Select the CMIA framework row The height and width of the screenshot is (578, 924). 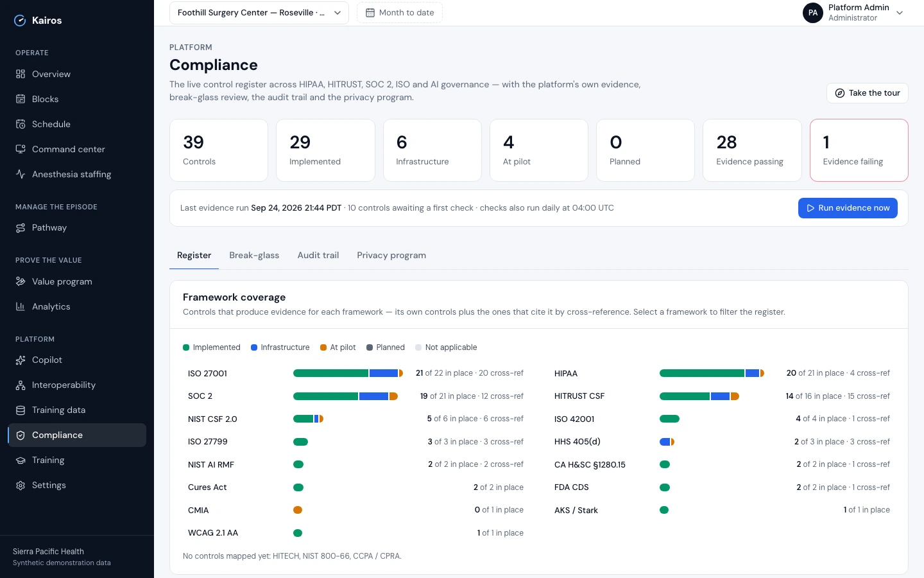coord(355,510)
